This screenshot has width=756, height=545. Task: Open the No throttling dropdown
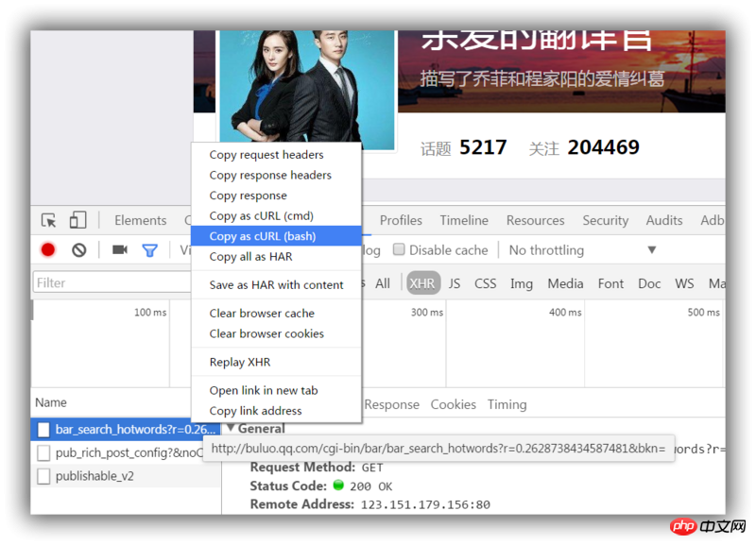click(x=583, y=250)
